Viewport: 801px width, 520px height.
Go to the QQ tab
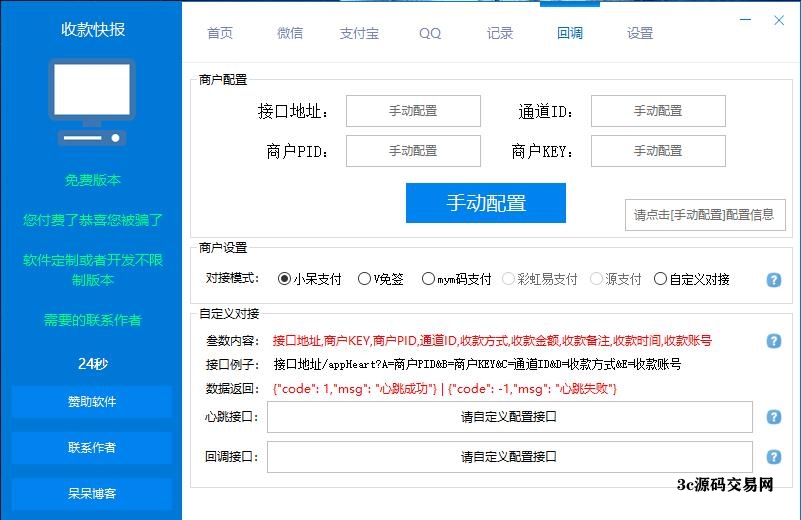click(x=430, y=33)
